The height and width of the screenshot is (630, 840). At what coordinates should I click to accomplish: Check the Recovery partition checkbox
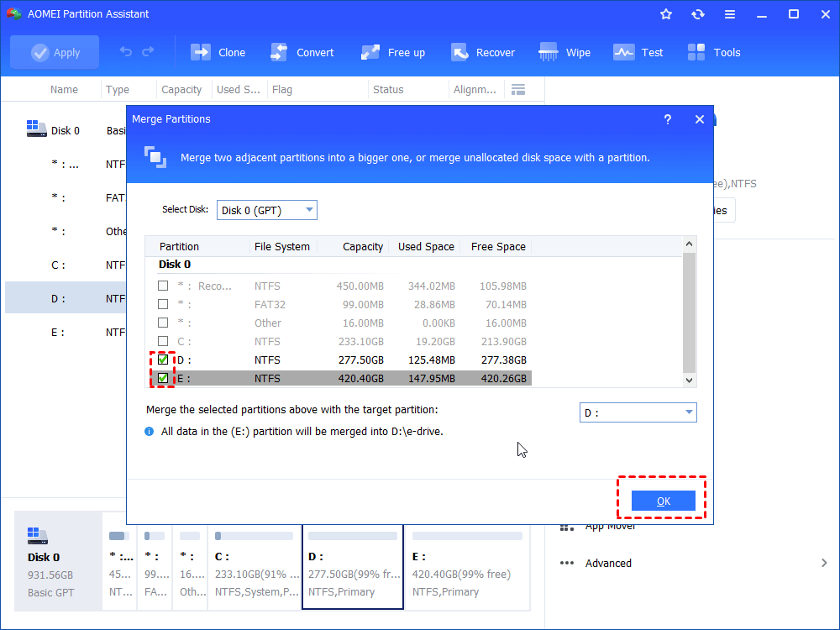click(x=163, y=286)
